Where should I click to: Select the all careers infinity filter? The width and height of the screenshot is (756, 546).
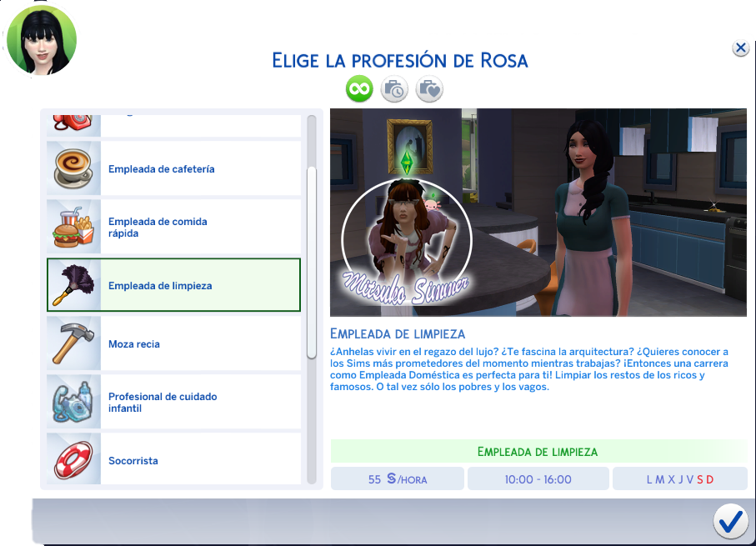(x=359, y=88)
